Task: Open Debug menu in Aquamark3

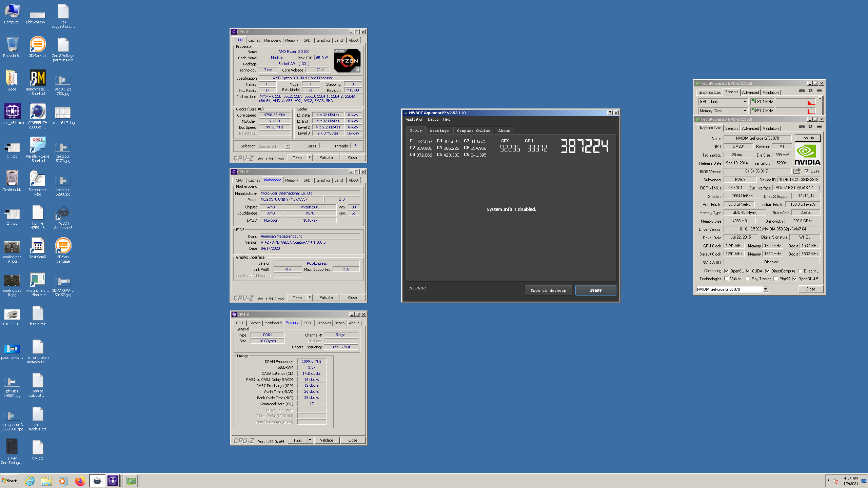Action: [x=433, y=119]
